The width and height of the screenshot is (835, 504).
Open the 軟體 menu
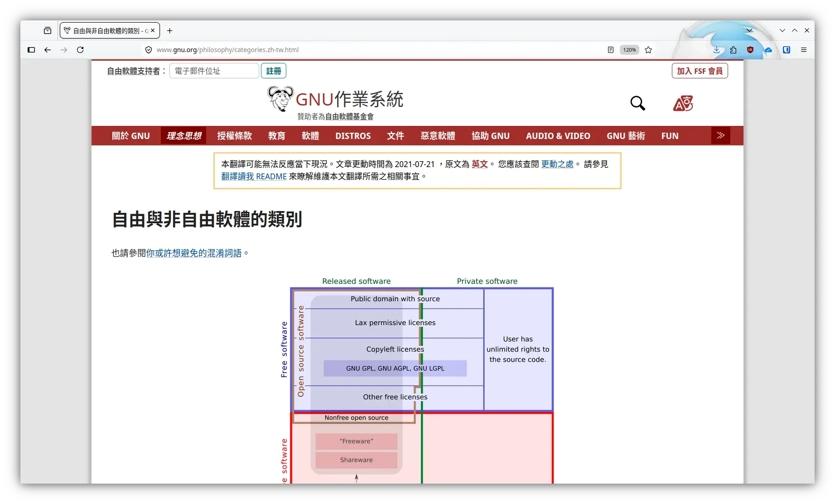coord(310,136)
